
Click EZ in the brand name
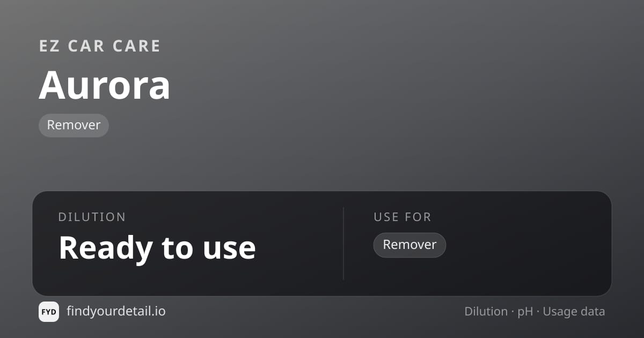coord(49,46)
